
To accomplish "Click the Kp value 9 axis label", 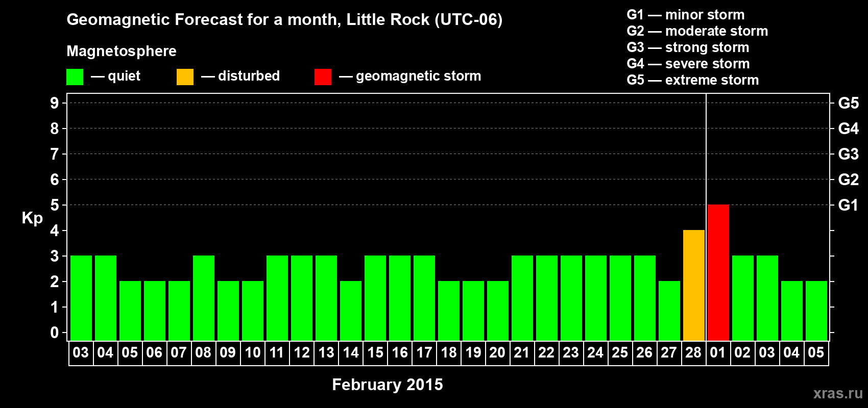I will [55, 103].
